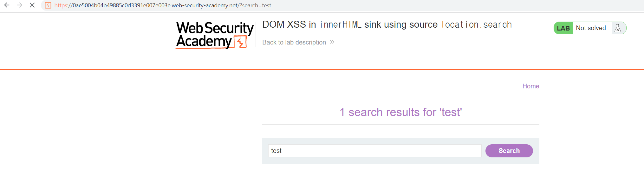The width and height of the screenshot is (644, 172).
Task: Click the green LAB badge
Action: point(563,28)
